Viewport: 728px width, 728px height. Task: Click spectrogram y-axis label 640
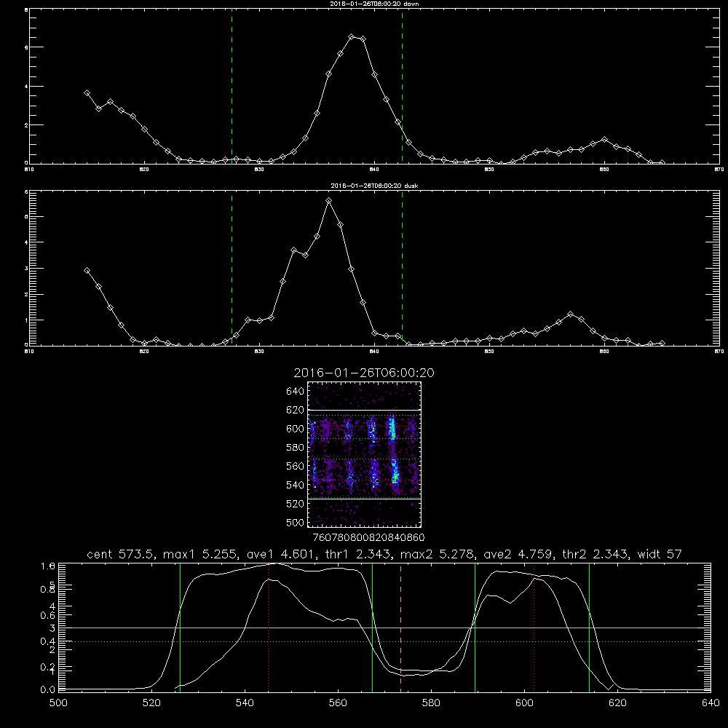coord(295,391)
